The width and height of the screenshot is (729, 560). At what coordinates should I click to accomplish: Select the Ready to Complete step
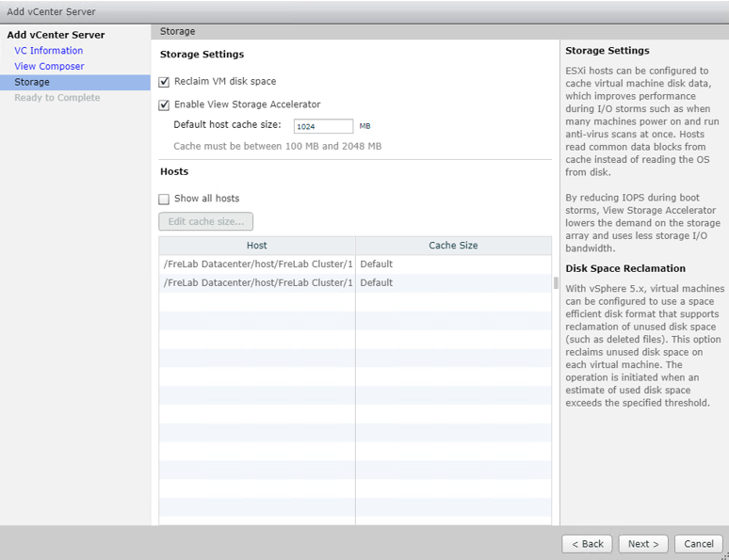(57, 98)
